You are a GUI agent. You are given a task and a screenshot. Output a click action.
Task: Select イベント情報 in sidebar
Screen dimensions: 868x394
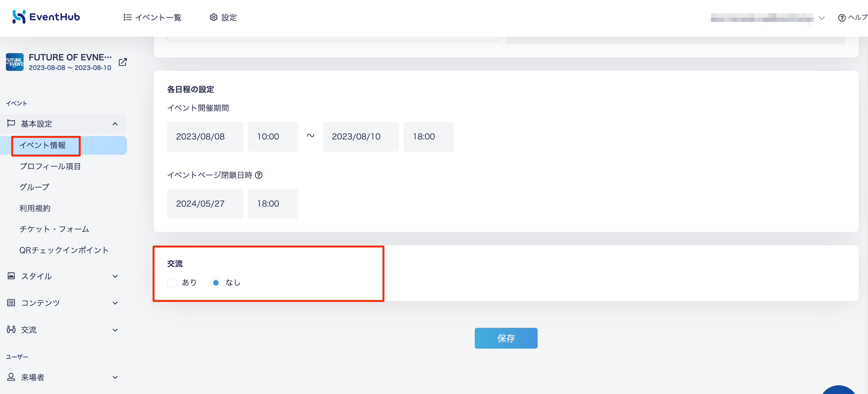63,145
